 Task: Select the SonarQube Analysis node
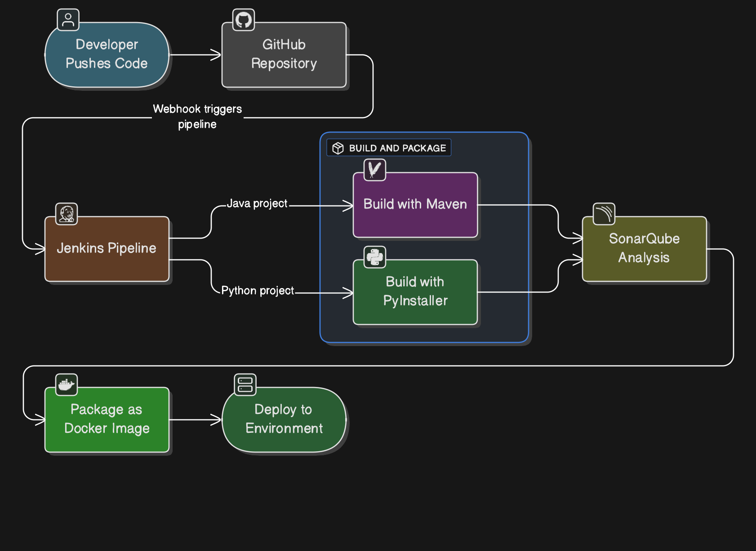(645, 249)
